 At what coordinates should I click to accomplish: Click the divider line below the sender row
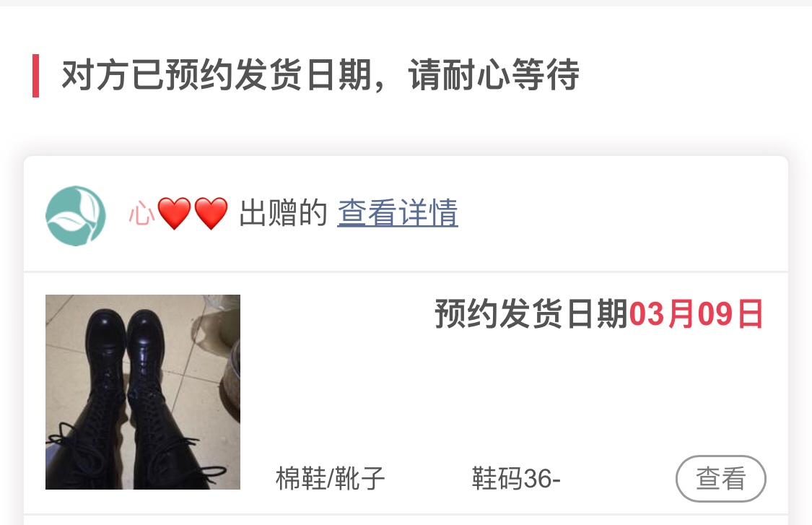point(406,272)
